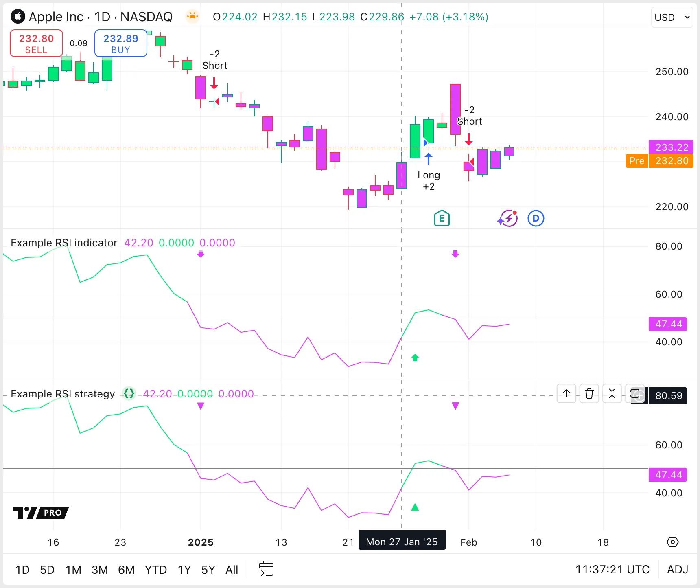Click the second red Short arrow near February
This screenshot has width=700, height=588.
coord(469,139)
